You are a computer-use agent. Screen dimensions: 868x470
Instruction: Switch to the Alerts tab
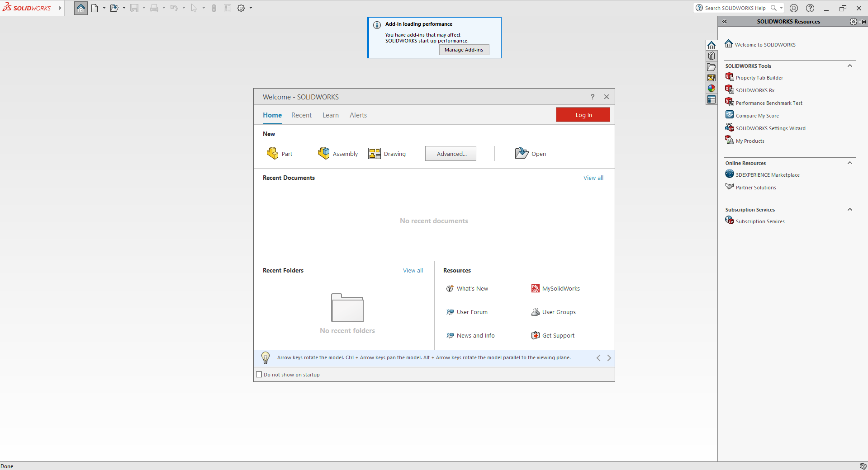(358, 115)
